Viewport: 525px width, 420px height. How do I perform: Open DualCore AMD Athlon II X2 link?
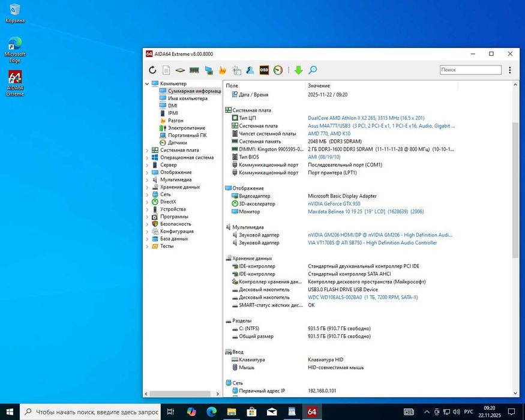[x=366, y=118]
